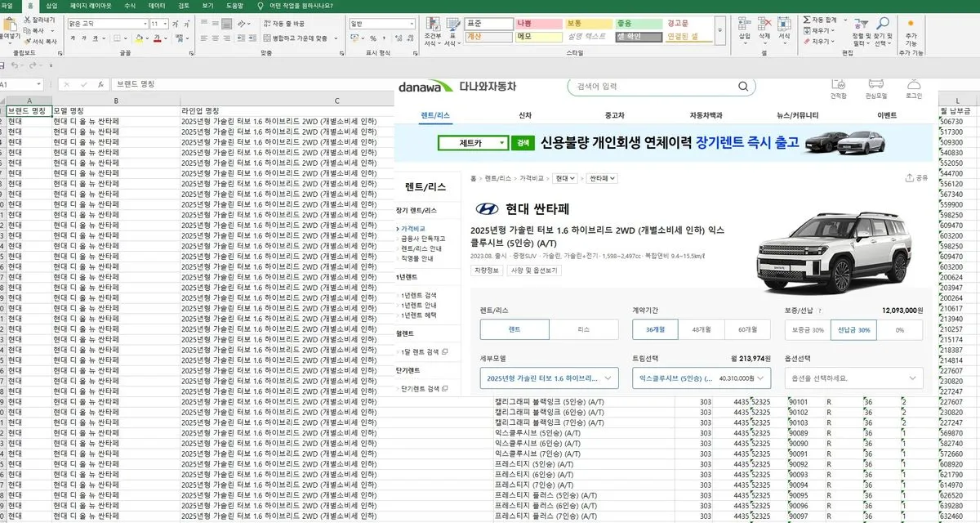980x523 pixels.
Task: Apply percent style in the number group
Action: [372, 37]
